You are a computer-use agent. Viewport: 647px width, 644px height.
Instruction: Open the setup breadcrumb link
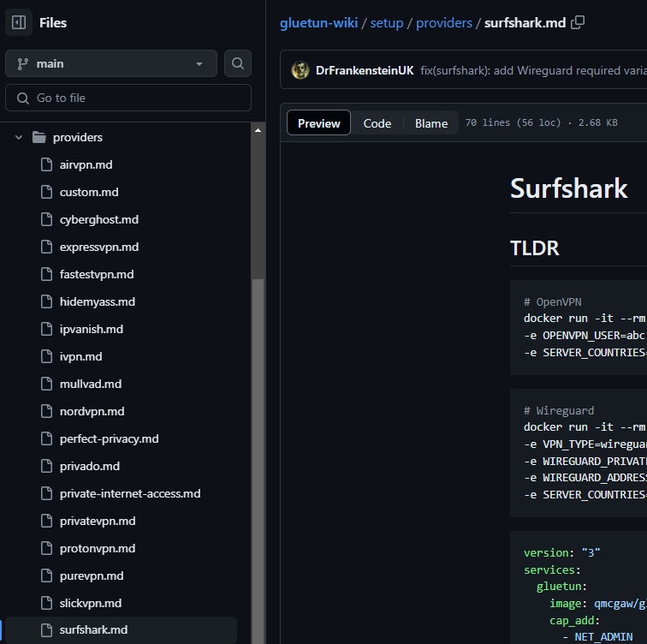coord(387,23)
